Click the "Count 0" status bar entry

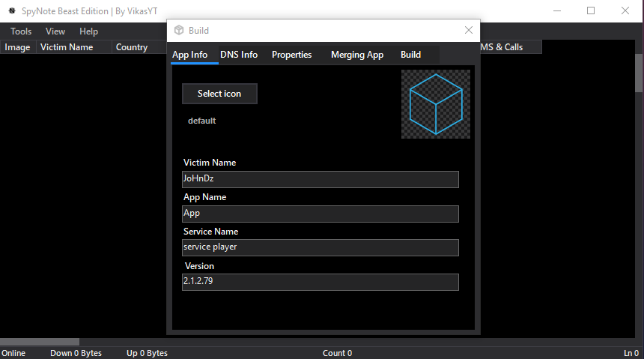coord(337,353)
